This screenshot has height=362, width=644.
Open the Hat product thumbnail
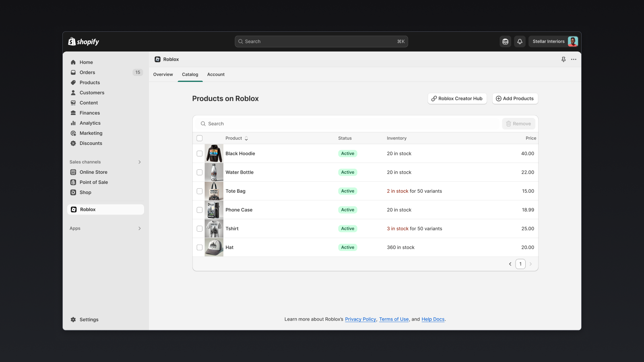(214, 247)
